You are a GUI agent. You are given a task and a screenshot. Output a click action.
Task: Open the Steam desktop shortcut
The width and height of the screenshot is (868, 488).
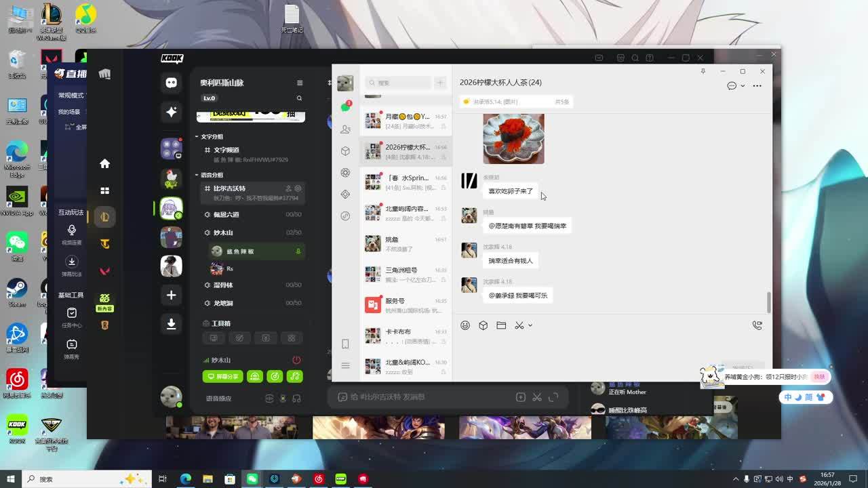pyautogui.click(x=17, y=293)
